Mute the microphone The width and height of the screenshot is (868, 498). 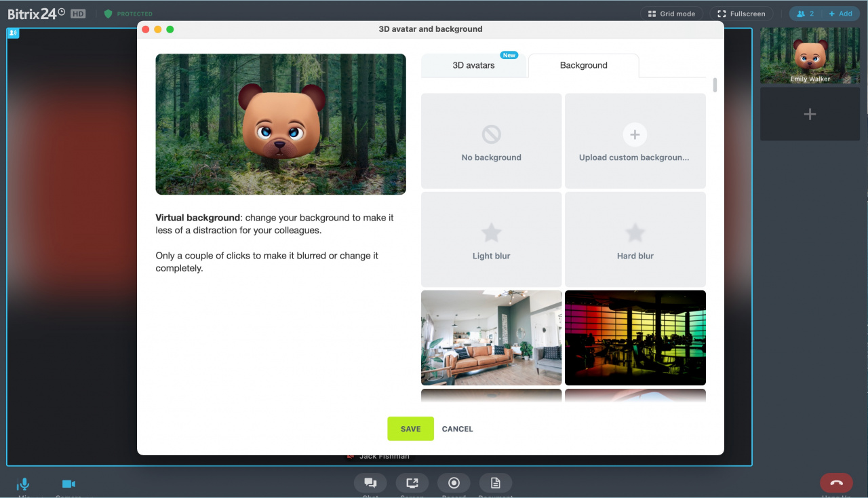click(24, 484)
